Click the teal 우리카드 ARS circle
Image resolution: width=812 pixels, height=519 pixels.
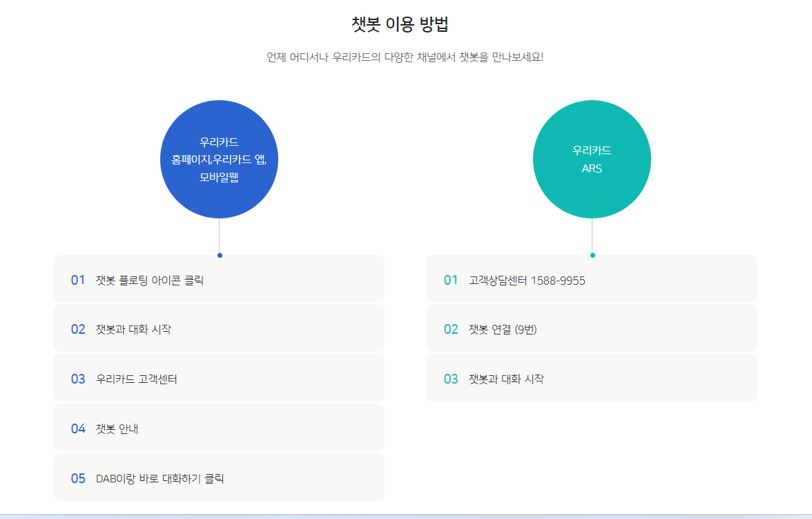tap(592, 159)
